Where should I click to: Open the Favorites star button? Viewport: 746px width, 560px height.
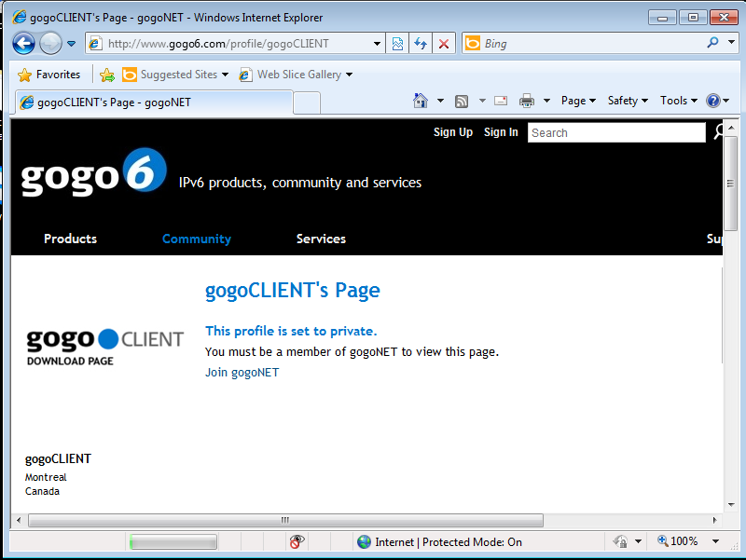pyautogui.click(x=49, y=75)
